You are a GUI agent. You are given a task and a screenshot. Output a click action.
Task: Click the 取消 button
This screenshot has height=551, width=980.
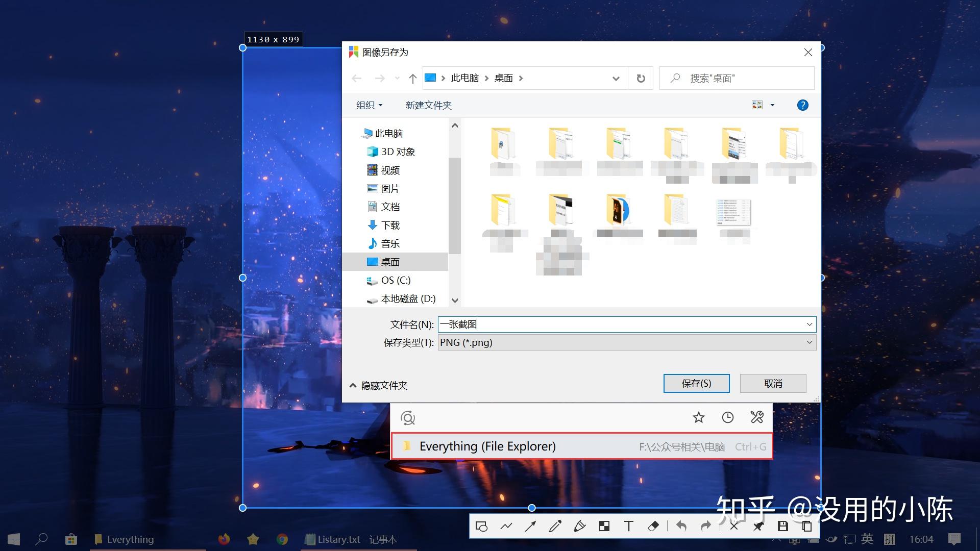point(773,383)
